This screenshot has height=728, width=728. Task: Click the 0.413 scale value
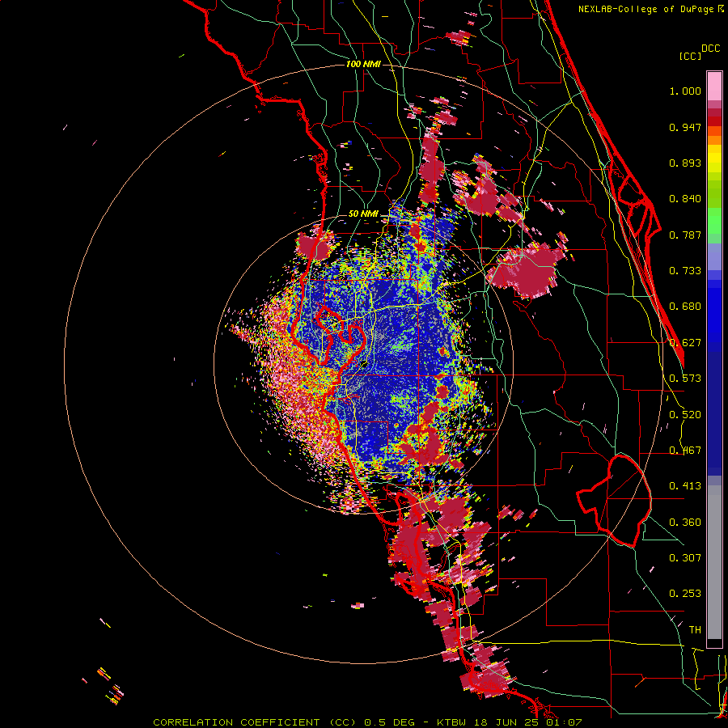(685, 486)
